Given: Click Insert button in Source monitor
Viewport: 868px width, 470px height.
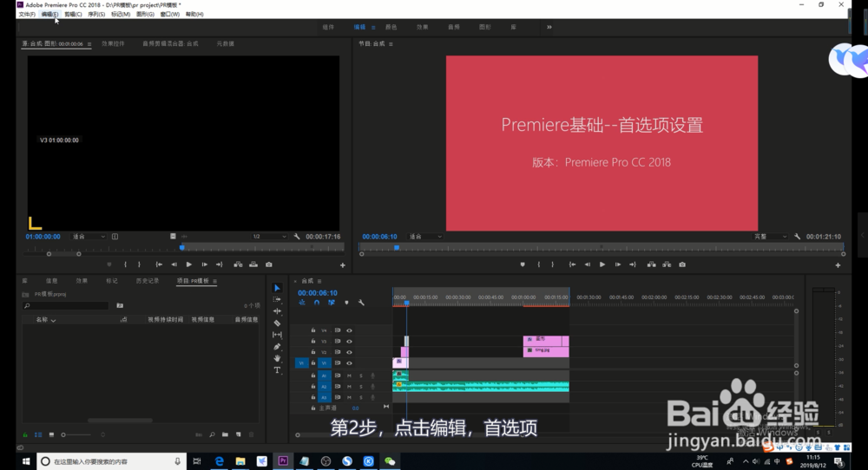Looking at the screenshot, I should 238,264.
